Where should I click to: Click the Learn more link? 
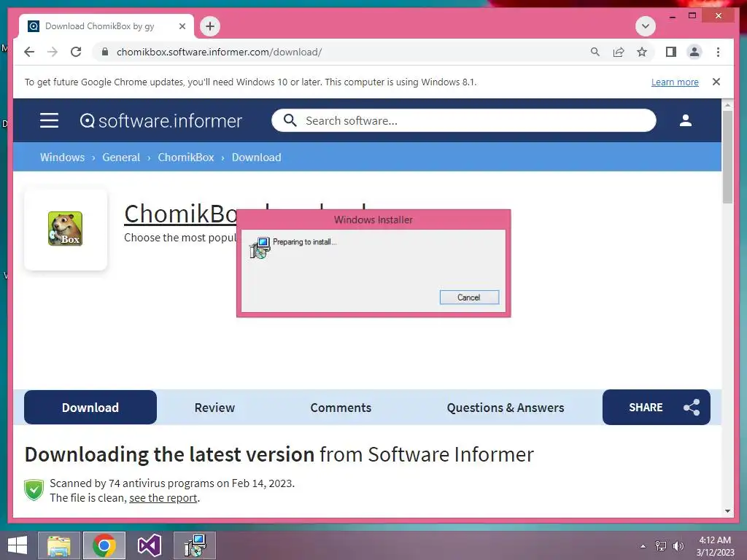[x=675, y=82]
